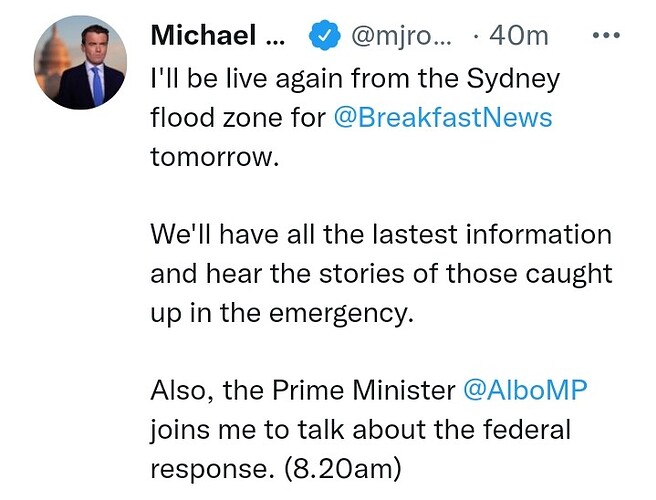Click the text "up in the emergency."
Viewport: 656px width, 500px height.
281,312
